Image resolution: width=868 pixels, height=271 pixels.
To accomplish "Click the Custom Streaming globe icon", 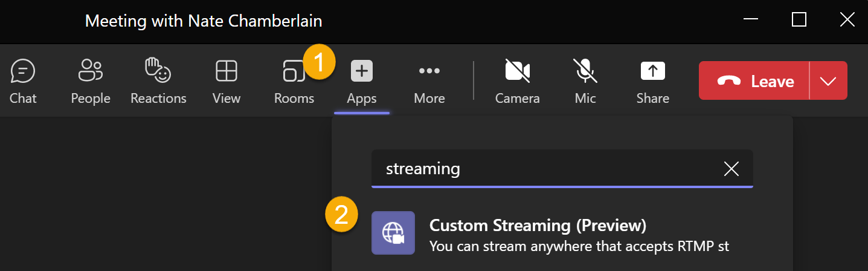I will point(393,233).
